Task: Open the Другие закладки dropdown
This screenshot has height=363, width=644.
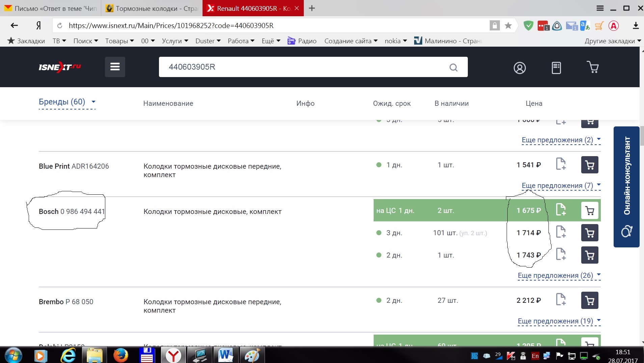Action: 613,41
